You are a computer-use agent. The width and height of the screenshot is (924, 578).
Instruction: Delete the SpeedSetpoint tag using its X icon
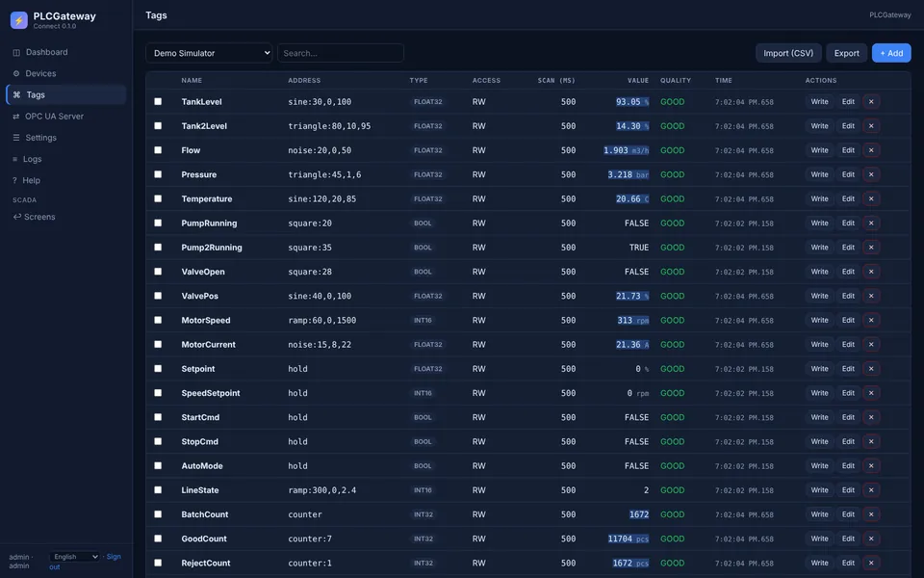871,393
